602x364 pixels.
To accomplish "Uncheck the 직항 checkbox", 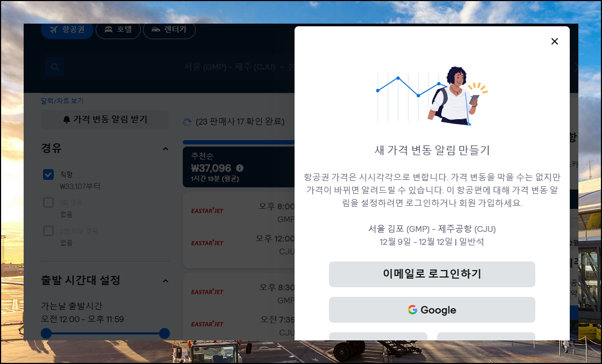I will (x=48, y=174).
